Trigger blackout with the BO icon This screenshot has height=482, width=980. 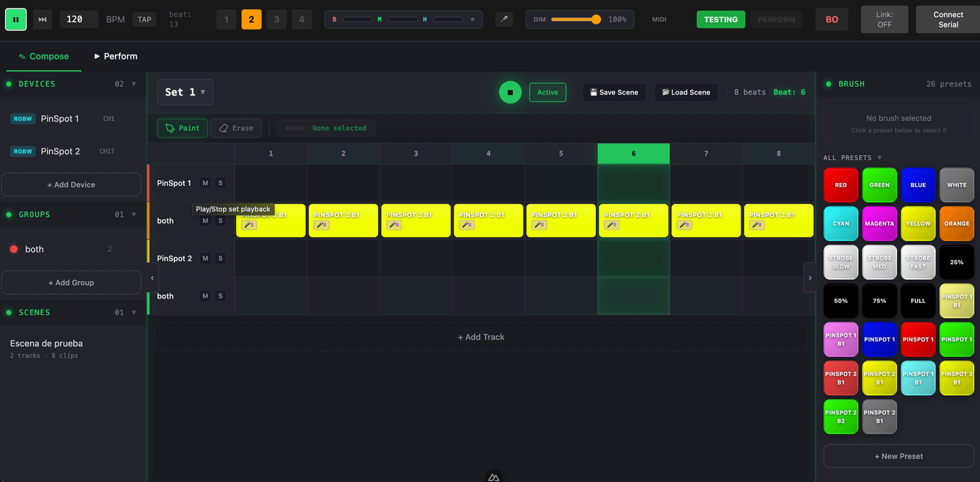[831, 19]
